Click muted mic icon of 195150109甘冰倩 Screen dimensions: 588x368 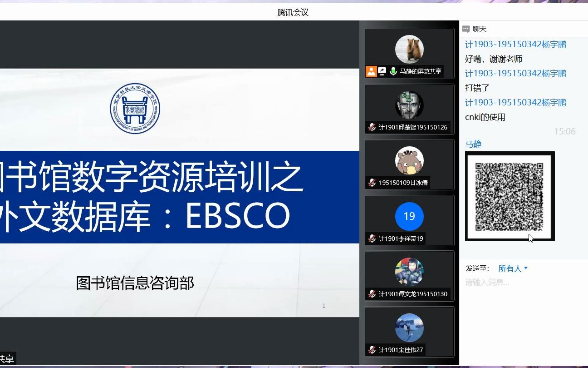[x=372, y=183]
